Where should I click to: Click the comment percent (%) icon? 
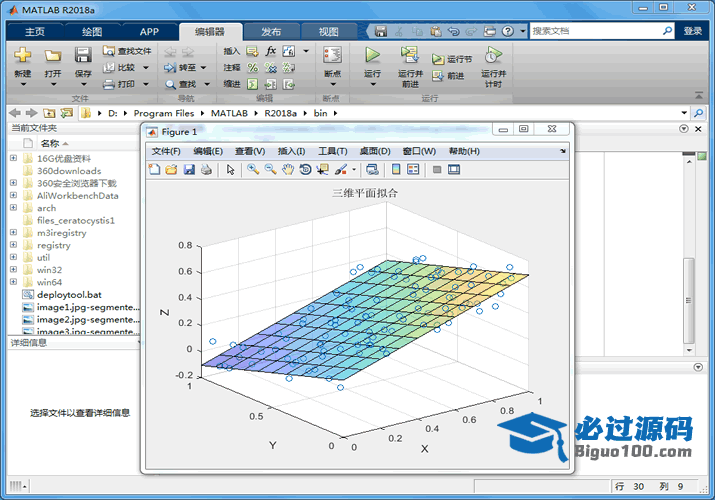253,67
